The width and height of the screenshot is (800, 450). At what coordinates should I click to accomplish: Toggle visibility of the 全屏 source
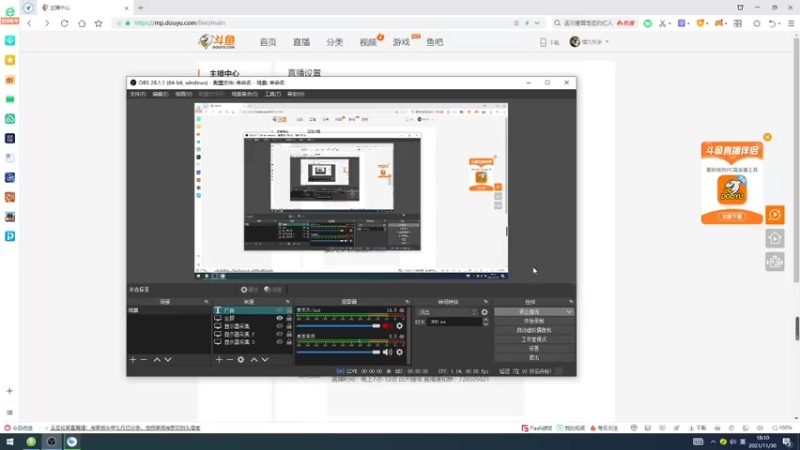point(280,318)
